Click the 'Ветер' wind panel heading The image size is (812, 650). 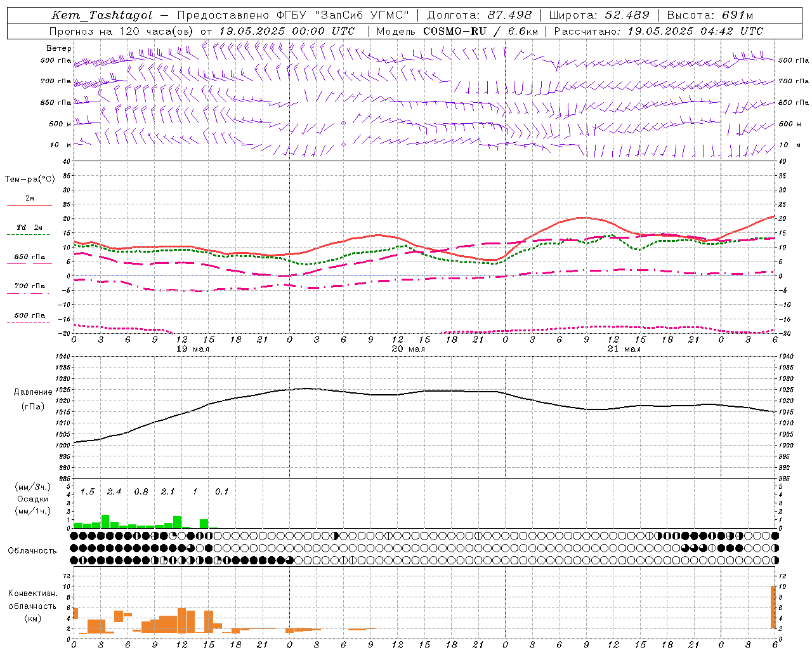[x=59, y=48]
